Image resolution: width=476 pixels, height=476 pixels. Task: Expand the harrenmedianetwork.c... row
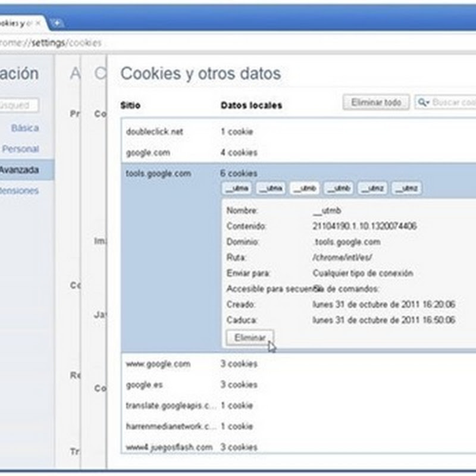coord(299,426)
